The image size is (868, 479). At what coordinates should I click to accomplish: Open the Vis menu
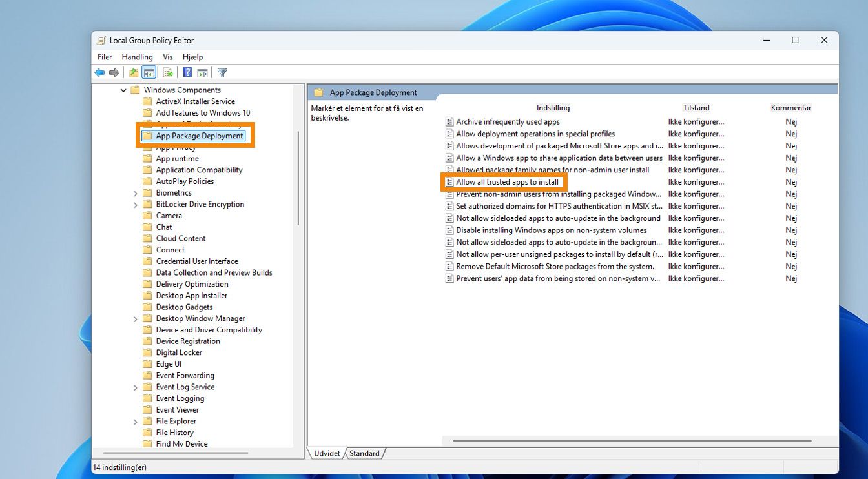[x=168, y=57]
